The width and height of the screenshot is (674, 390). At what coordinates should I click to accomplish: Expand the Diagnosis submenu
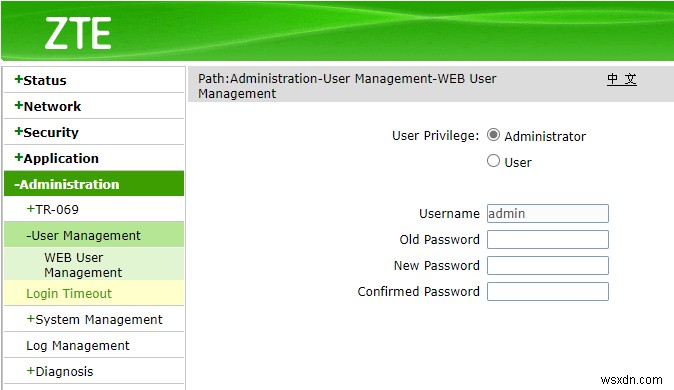coord(94,371)
